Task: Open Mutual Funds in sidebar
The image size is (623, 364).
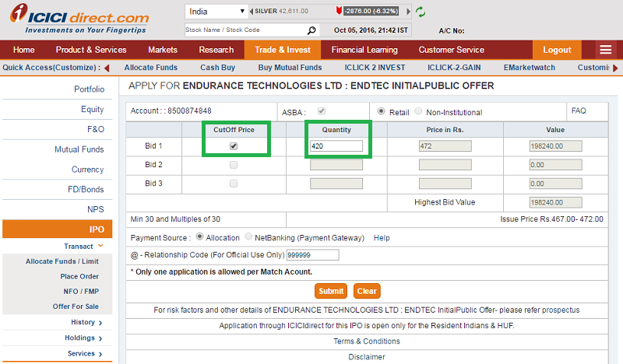Action: coord(79,149)
